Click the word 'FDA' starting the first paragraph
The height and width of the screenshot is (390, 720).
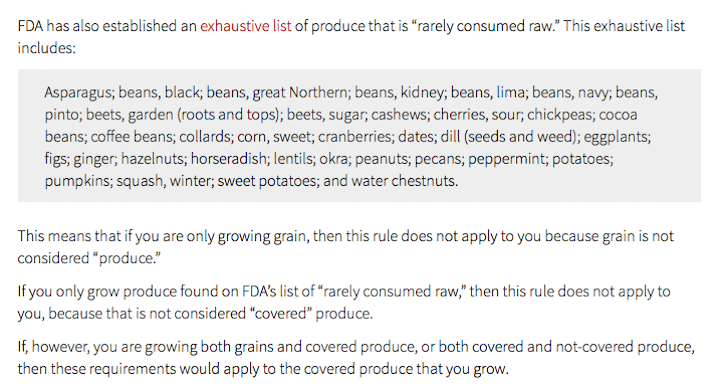point(30,26)
